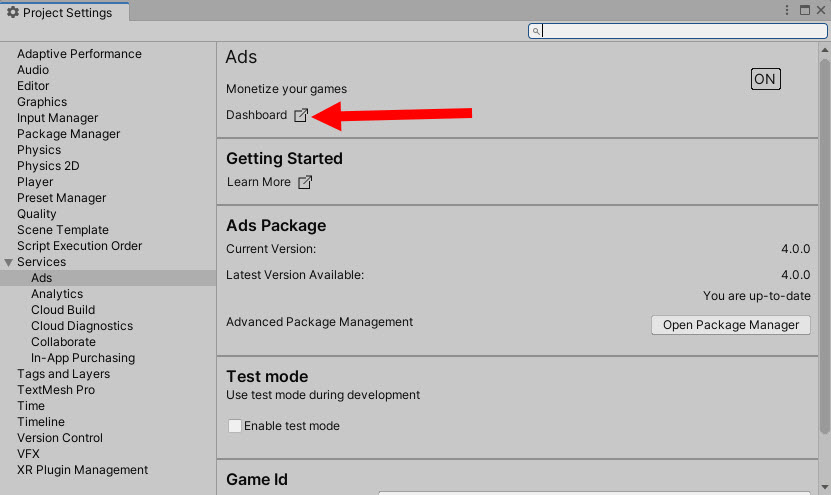Select Editor settings category
This screenshot has width=831, height=495.
coord(33,86)
